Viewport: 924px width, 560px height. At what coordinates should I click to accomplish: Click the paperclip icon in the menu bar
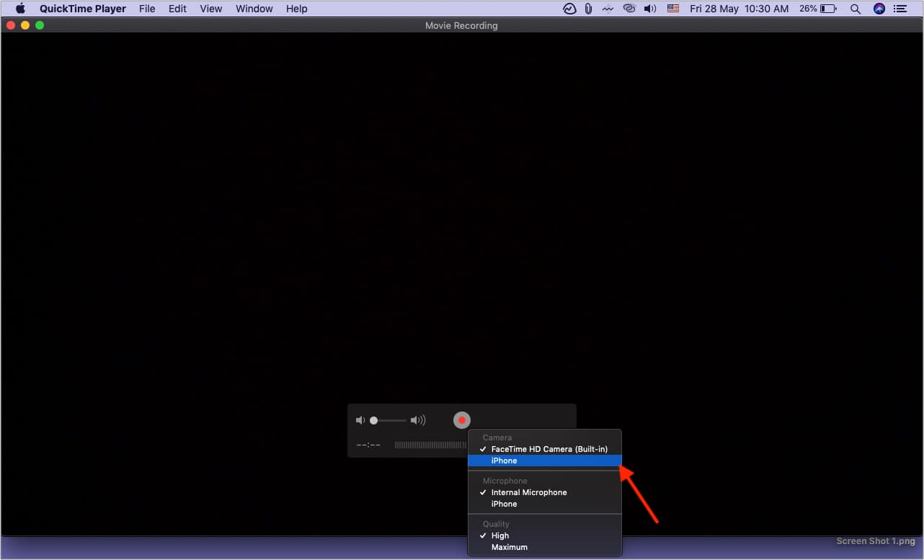point(588,9)
